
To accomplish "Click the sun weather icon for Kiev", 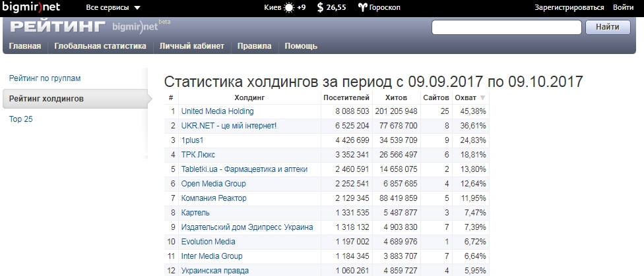I will click(290, 7).
